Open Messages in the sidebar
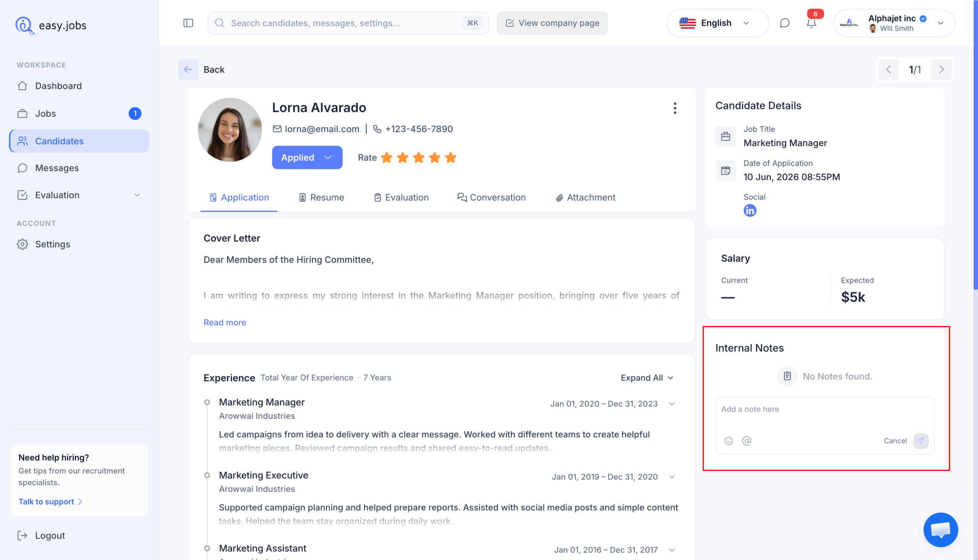Screen dimensions: 978x560 point(79,168)
